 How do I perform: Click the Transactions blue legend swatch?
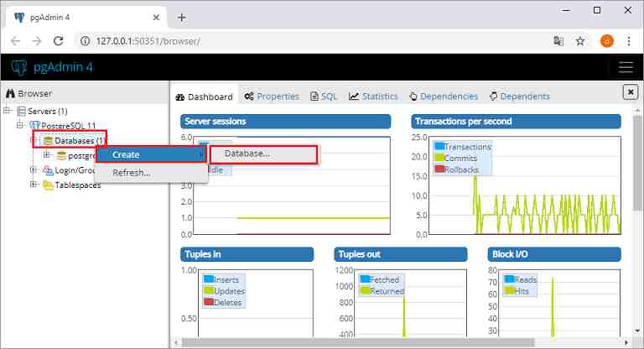(439, 146)
